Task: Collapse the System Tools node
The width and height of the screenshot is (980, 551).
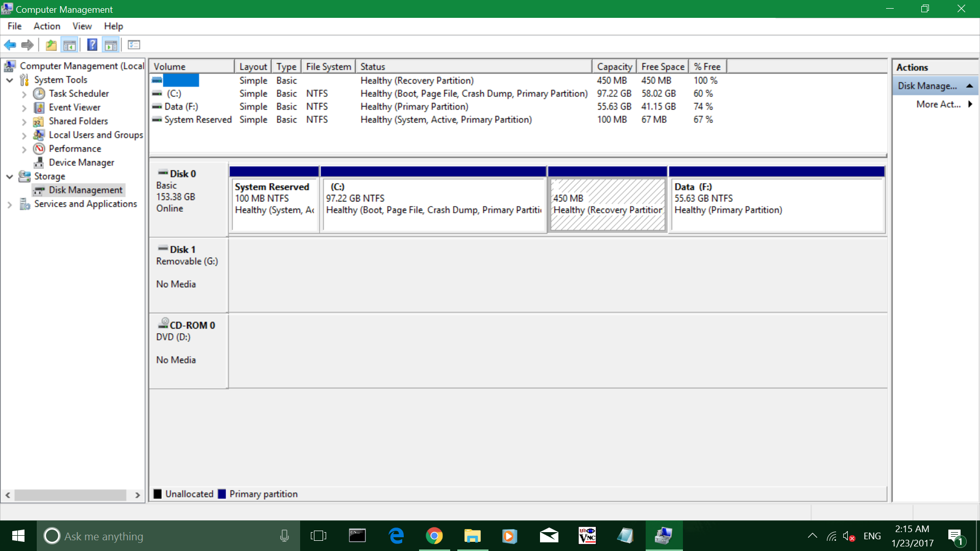Action: [10, 80]
